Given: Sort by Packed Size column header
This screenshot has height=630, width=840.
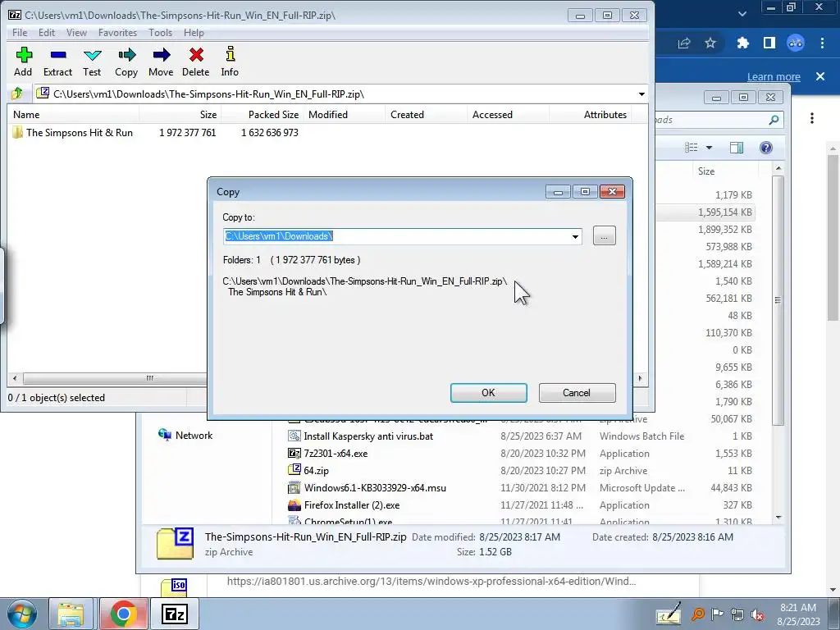Looking at the screenshot, I should pos(262,115).
